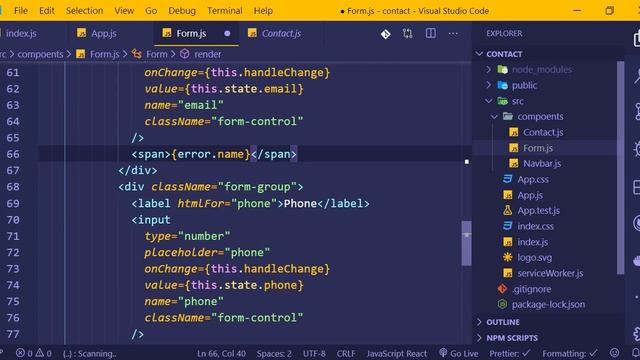This screenshot has height=360, width=640.
Task: Open the Help menu
Action: (263, 11)
